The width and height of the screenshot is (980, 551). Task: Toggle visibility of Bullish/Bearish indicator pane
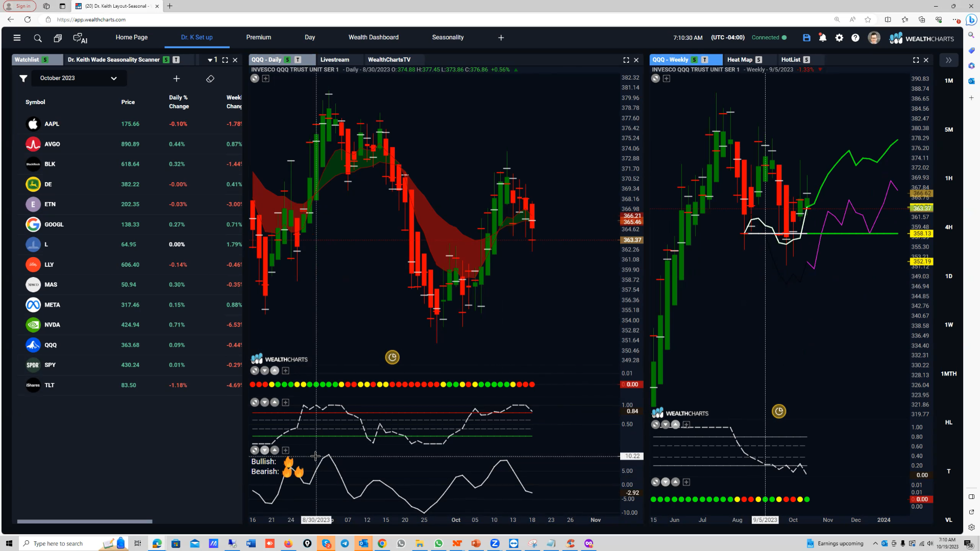pyautogui.click(x=255, y=450)
